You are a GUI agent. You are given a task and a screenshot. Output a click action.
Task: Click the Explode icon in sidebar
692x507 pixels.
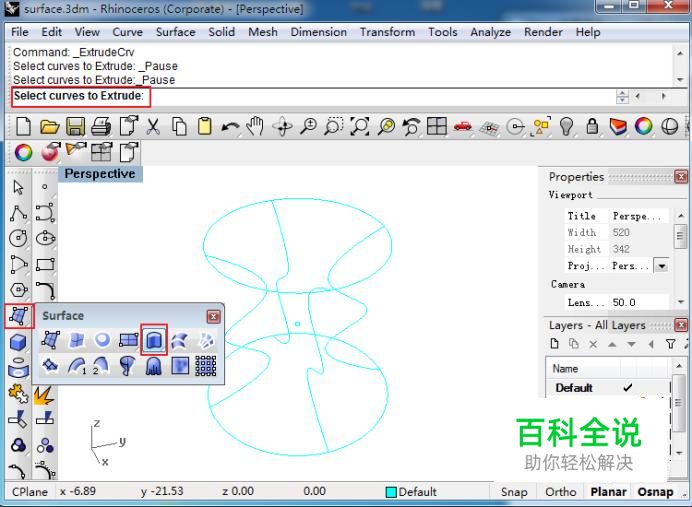pos(45,395)
